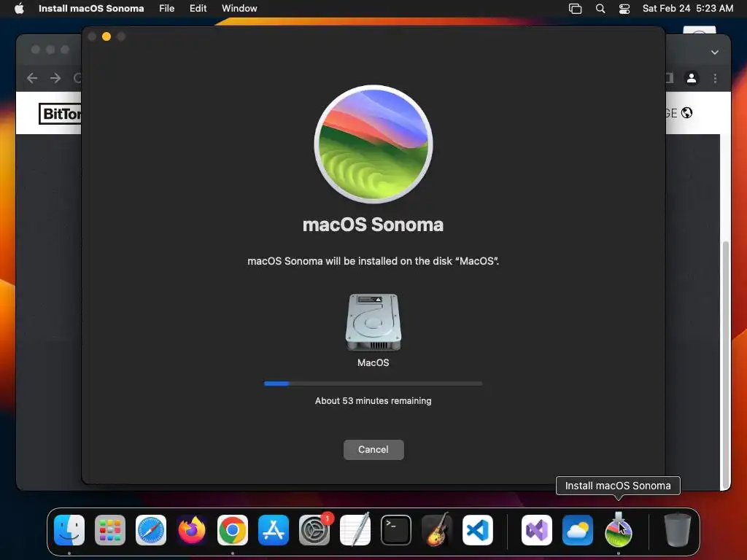Open Visual Studio from the Dock

[537, 530]
